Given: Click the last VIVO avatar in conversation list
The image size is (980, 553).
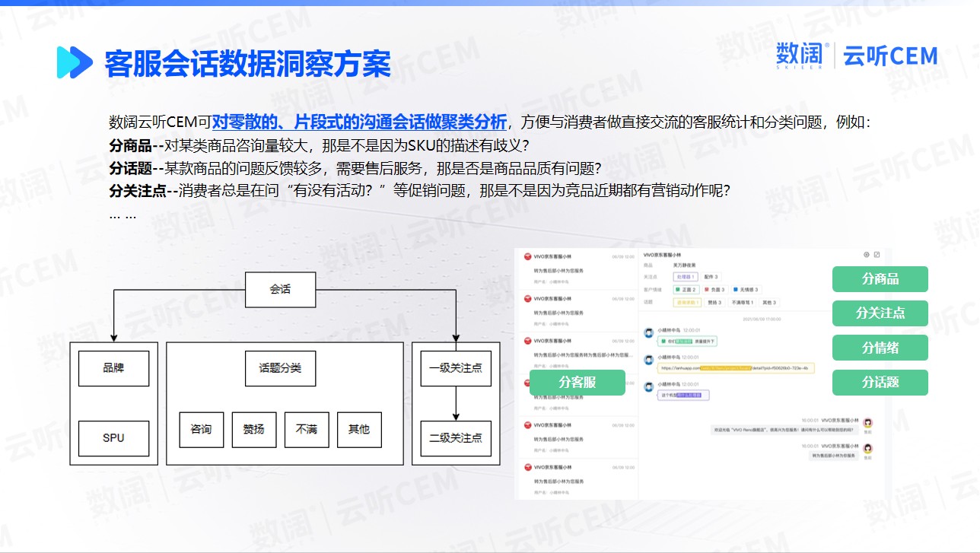Looking at the screenshot, I should (527, 467).
